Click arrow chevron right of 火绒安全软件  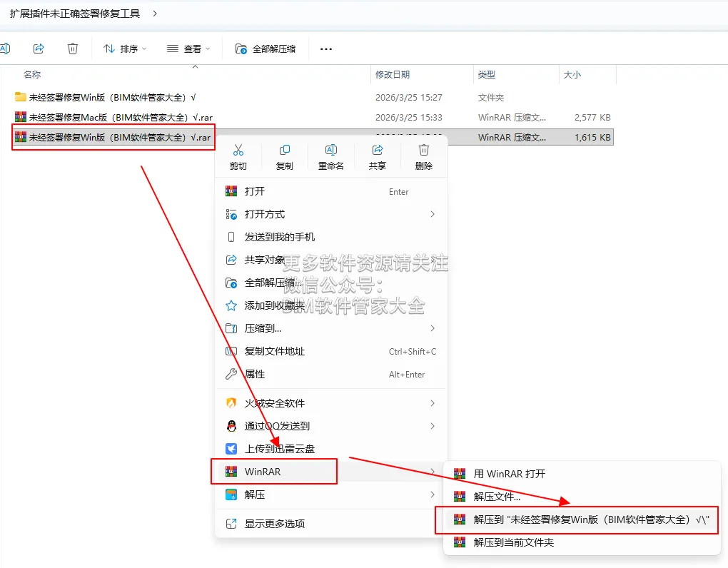coord(433,403)
